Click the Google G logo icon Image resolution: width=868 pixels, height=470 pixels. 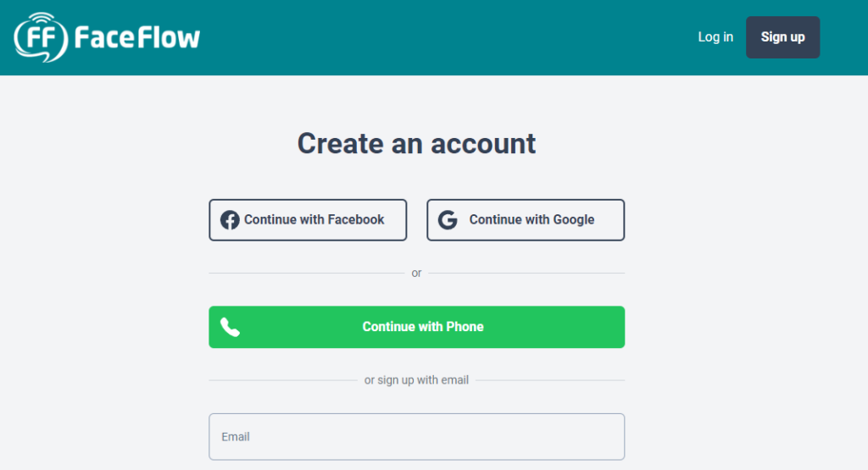tap(448, 220)
